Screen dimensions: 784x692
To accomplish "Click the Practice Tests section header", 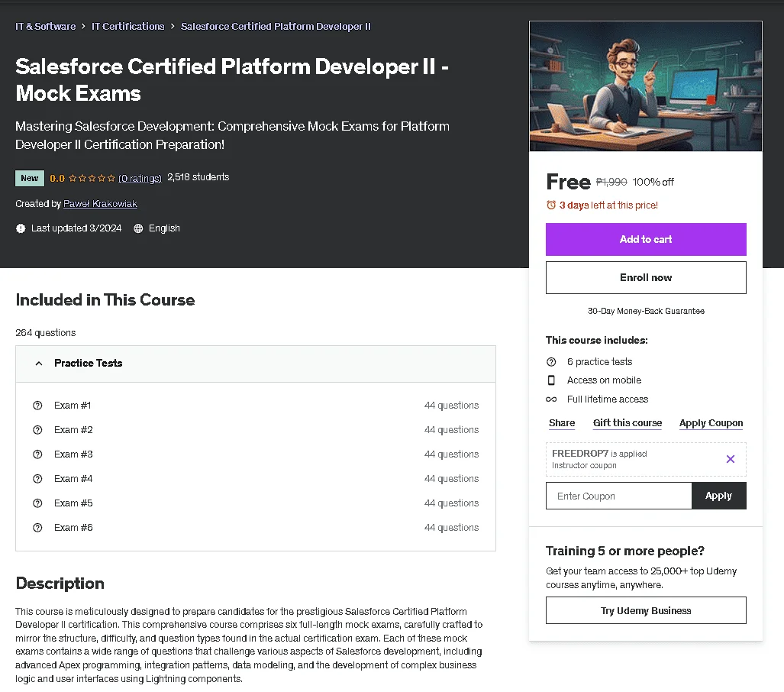I will point(256,364).
